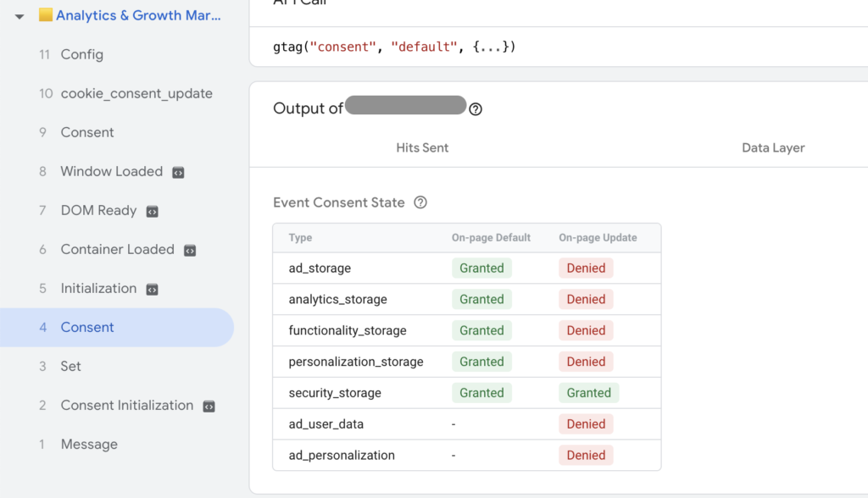Select event 11 Config

tap(81, 54)
